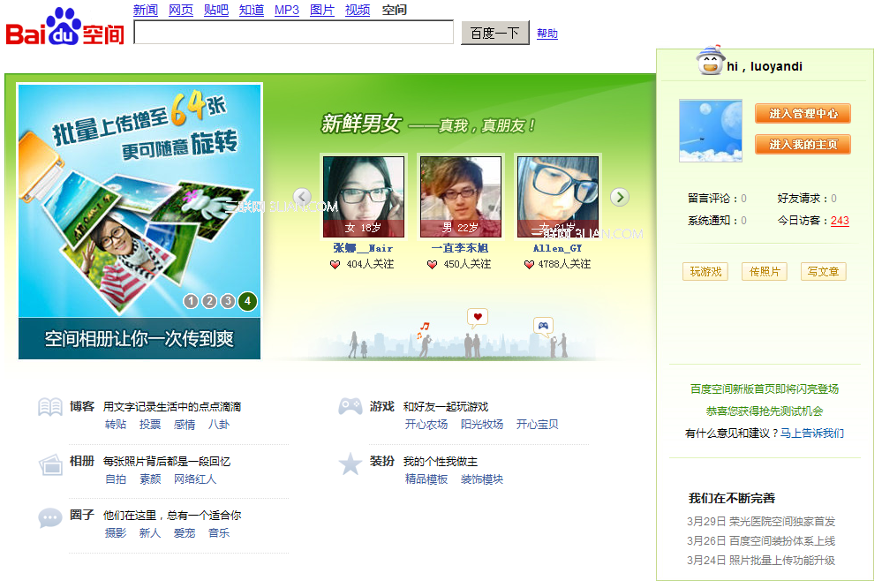The height and width of the screenshot is (588, 882).
Task: Open news item 照片批量上传功能升级
Action: pyautogui.click(x=782, y=561)
